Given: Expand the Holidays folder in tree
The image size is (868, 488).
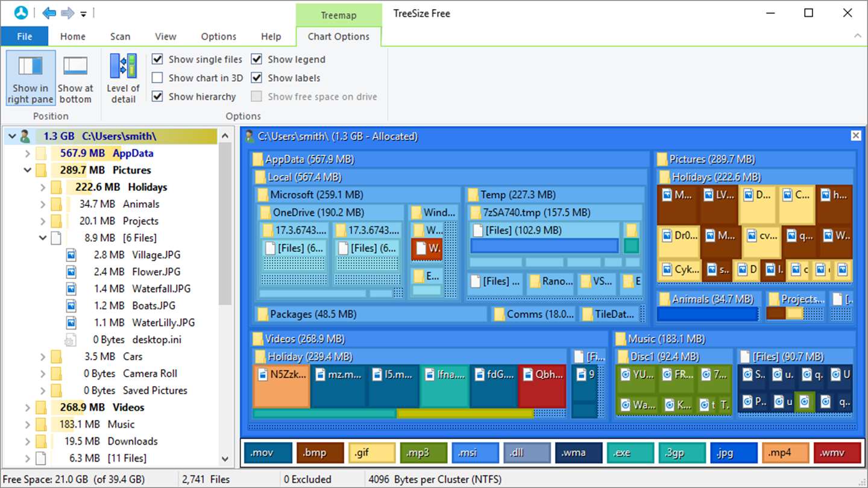Looking at the screenshot, I should [42, 187].
